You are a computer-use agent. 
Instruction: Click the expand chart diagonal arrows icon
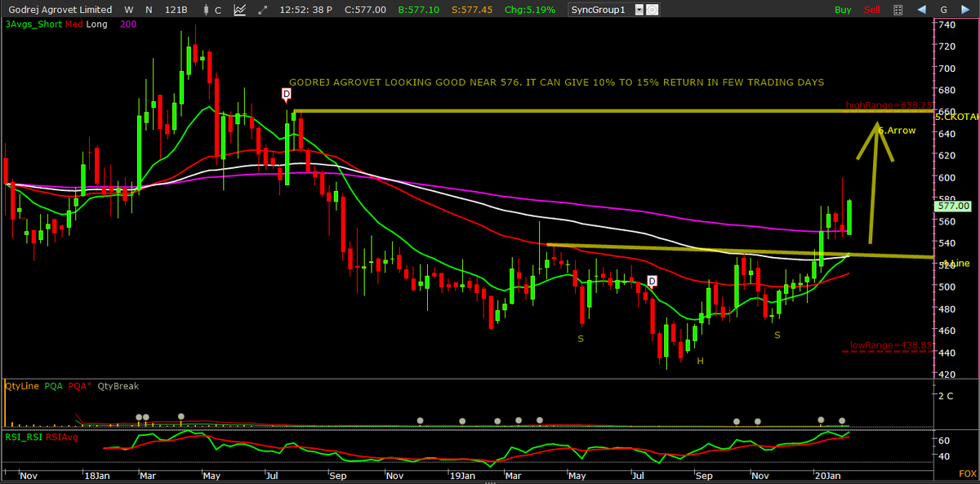[263, 10]
